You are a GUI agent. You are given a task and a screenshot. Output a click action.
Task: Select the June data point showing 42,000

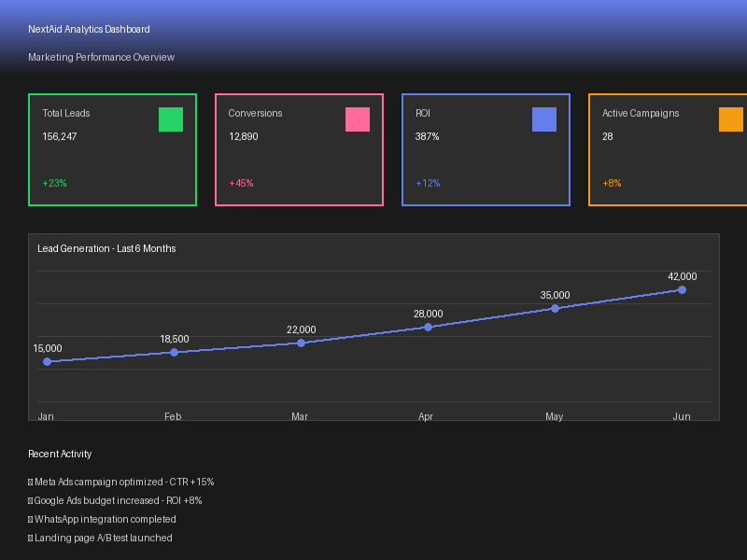(x=682, y=290)
